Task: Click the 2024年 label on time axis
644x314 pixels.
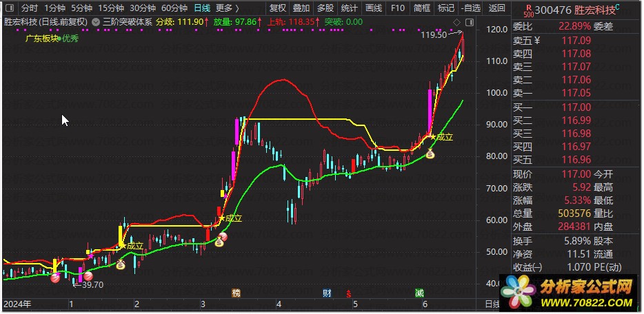Action: click(x=17, y=304)
